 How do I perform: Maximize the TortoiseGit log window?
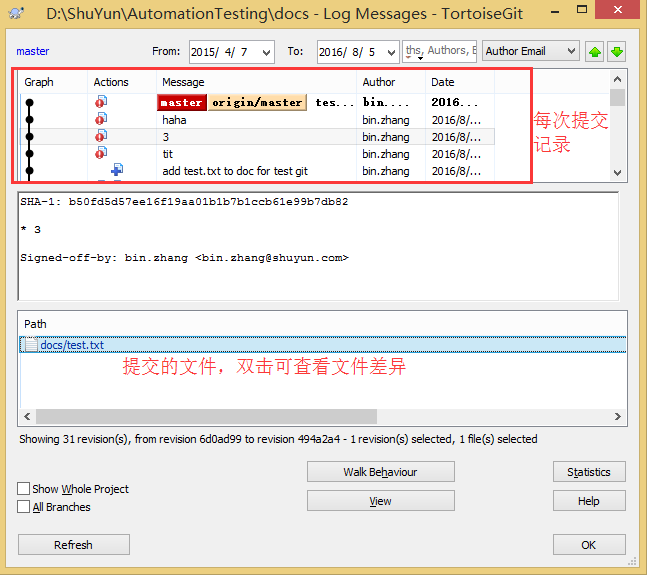tap(582, 9)
